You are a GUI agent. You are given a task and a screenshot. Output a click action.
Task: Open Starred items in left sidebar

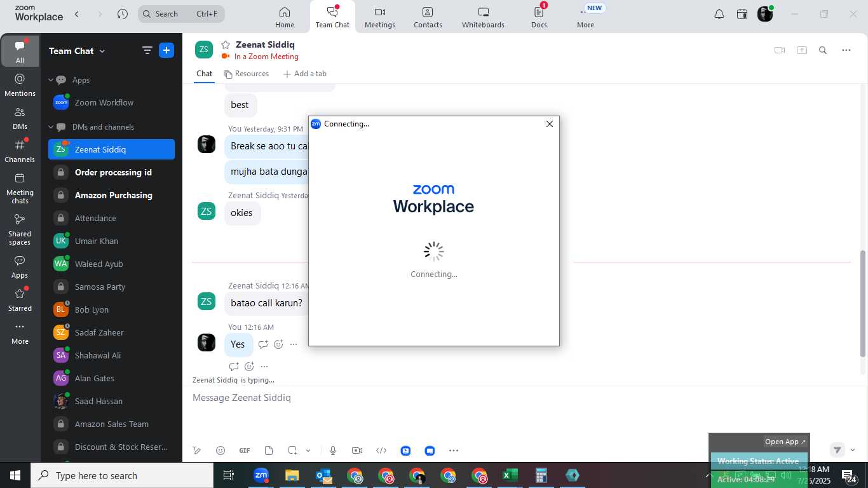pos(20,300)
